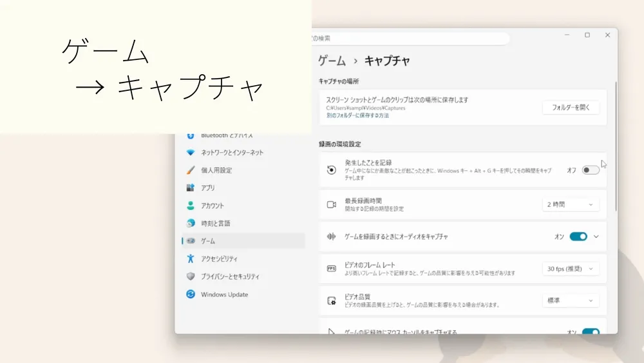Click the record-what-happened circular icon
This screenshot has width=644, height=363.
[x=332, y=170]
